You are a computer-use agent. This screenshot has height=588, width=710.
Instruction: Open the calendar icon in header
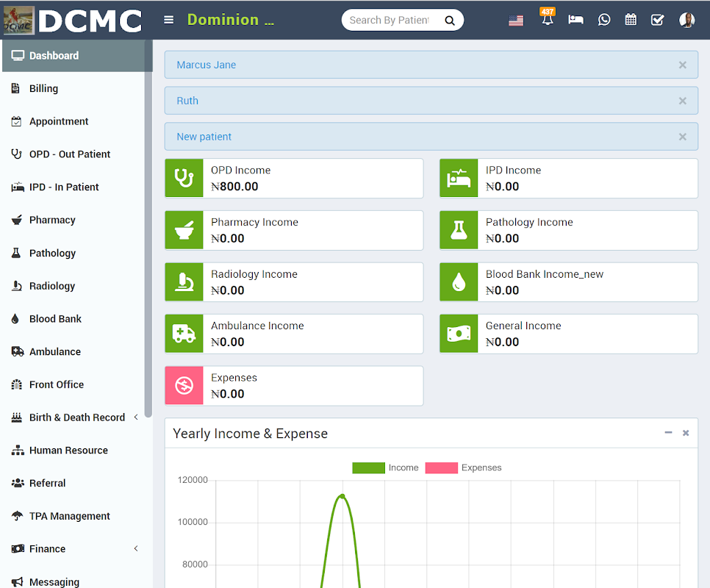tap(631, 20)
